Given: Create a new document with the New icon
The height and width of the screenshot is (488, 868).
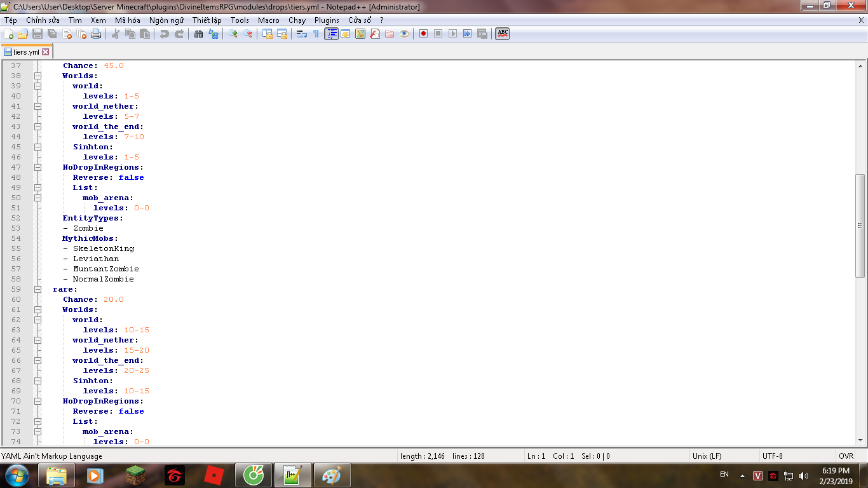Looking at the screenshot, I should point(9,34).
